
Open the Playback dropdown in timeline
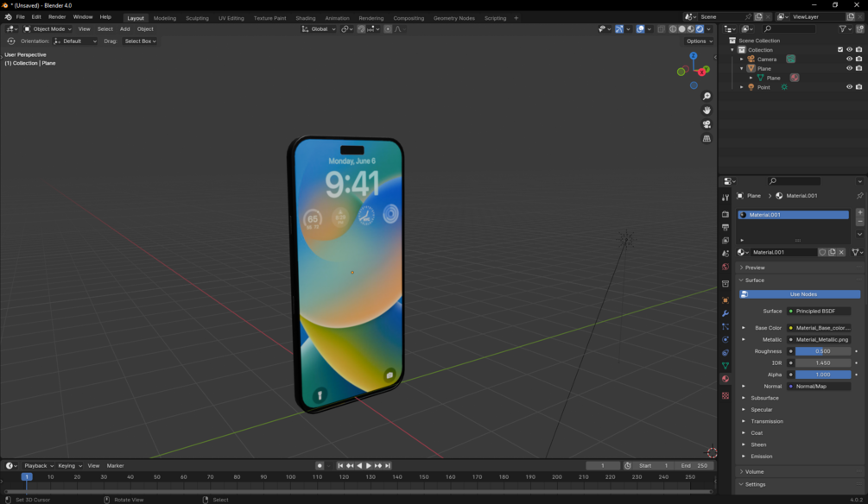click(x=38, y=466)
